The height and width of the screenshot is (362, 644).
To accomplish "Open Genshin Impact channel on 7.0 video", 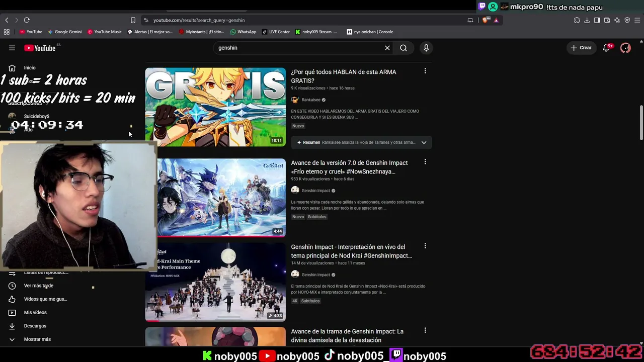I will pyautogui.click(x=316, y=191).
